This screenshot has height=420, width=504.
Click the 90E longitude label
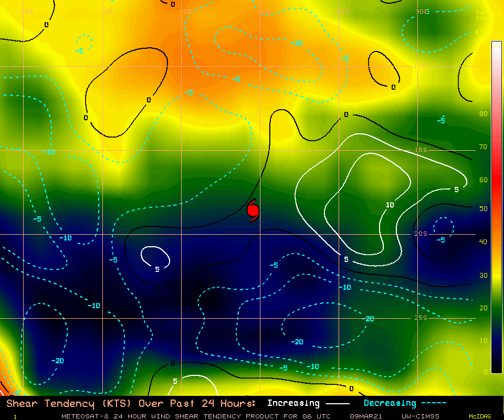422,12
